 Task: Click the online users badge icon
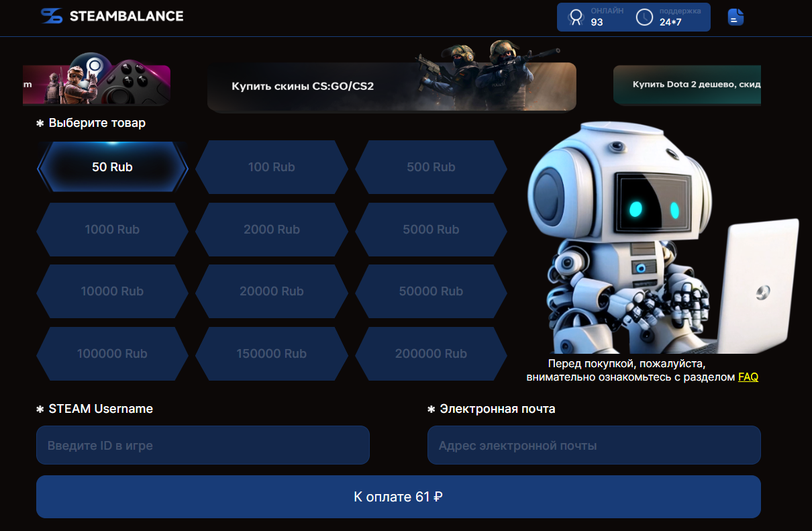click(x=575, y=17)
